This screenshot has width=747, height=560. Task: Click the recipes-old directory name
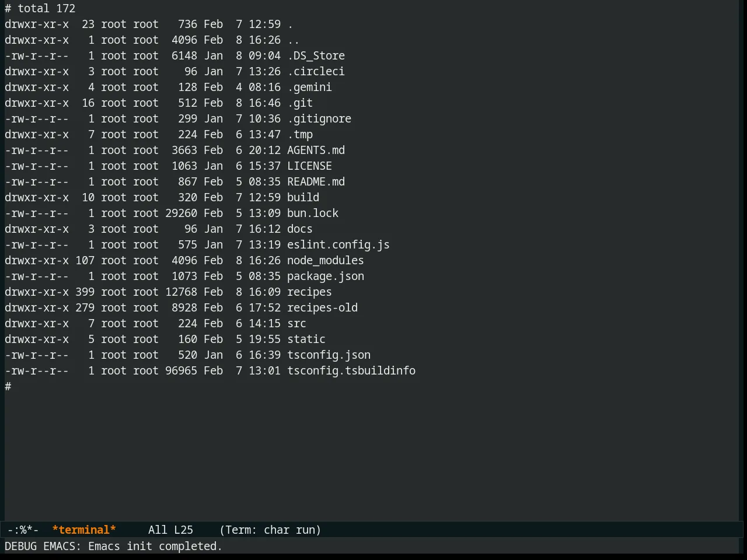pos(322,308)
